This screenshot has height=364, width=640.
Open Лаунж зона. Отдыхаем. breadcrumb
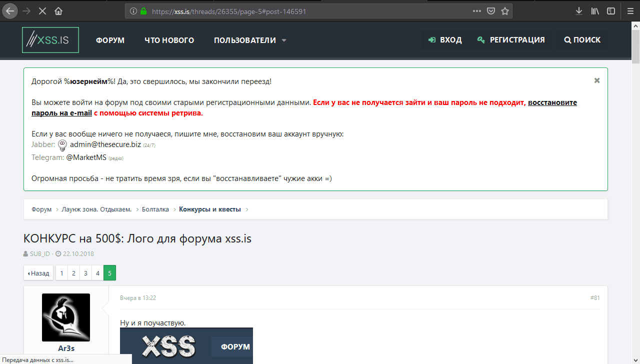[x=96, y=209]
